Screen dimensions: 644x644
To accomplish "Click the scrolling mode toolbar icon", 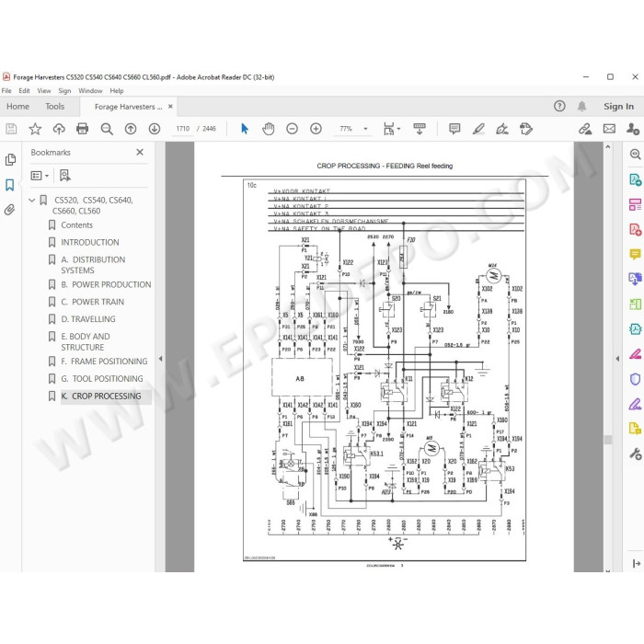I will [x=420, y=129].
